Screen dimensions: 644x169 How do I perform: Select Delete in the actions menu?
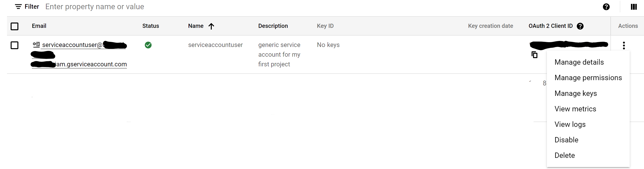coord(564,155)
